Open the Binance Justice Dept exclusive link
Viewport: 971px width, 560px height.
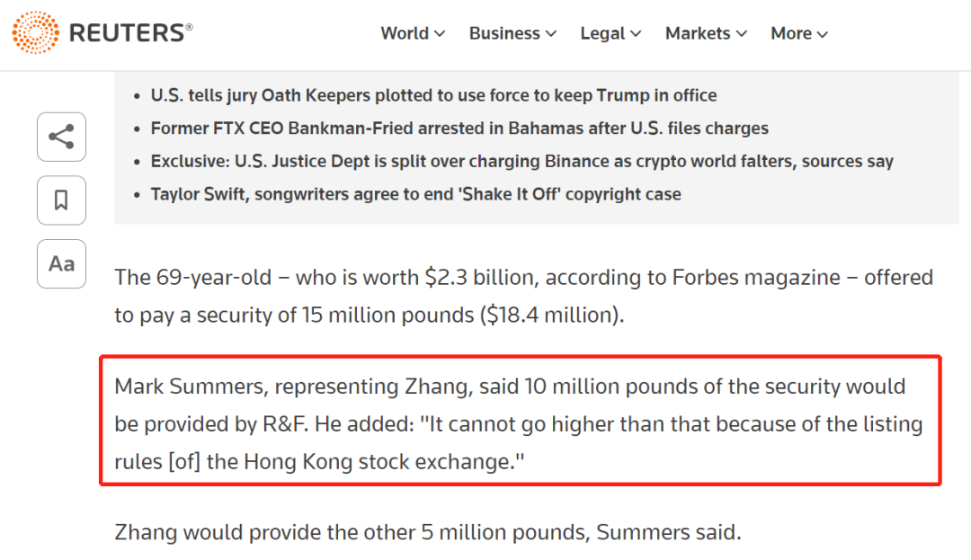tap(522, 161)
